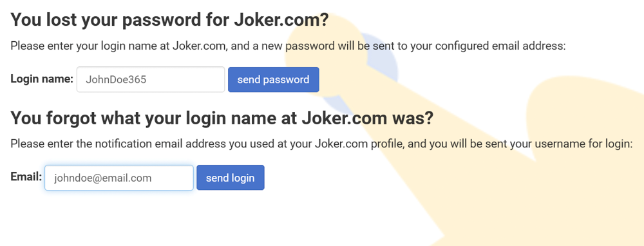Select the "You forgot what your login name" heading
This screenshot has height=246, width=644.
222,118
